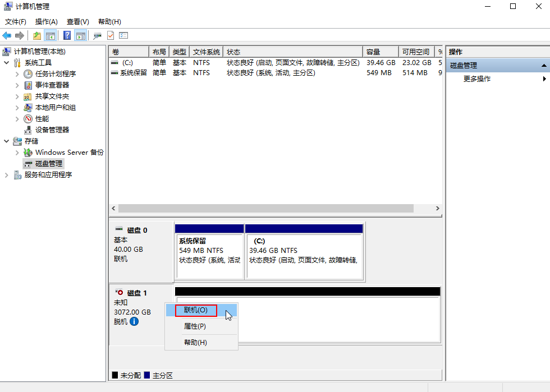Select the (C:) 39.46 GB partition block
This screenshot has height=392, width=550.
pyautogui.click(x=304, y=251)
